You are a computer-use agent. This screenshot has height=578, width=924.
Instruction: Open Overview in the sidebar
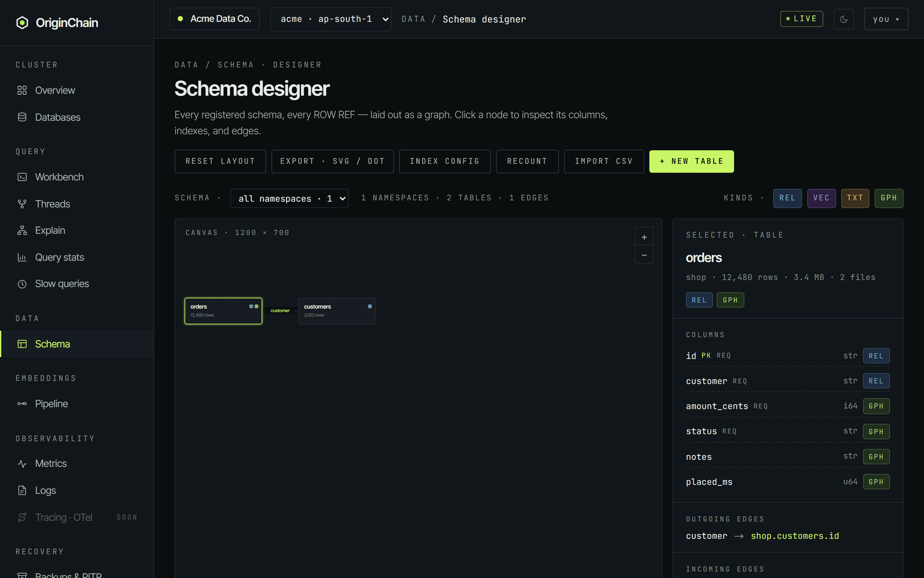77,90
